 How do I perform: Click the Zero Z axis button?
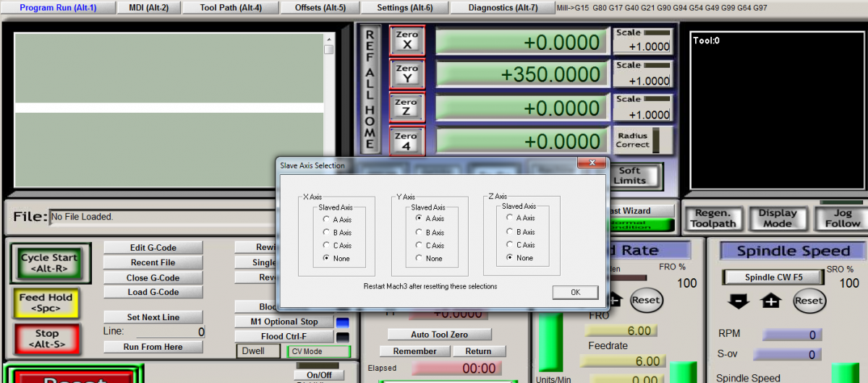[407, 107]
